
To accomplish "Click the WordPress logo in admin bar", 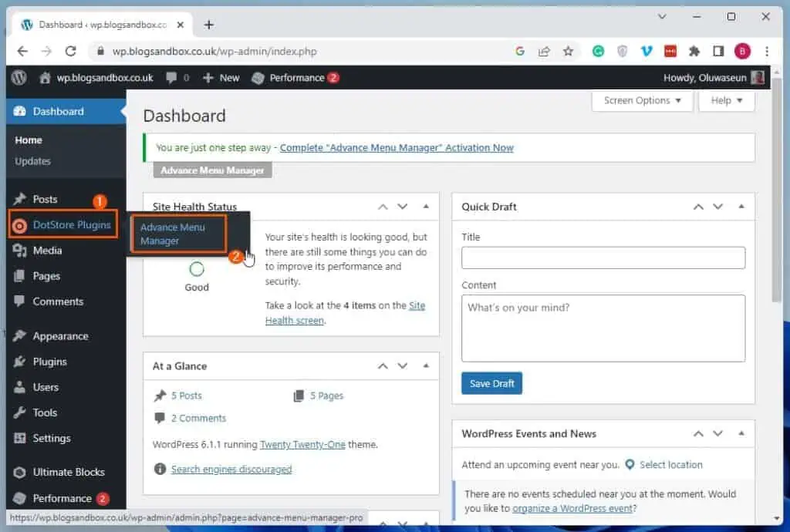I will click(19, 77).
